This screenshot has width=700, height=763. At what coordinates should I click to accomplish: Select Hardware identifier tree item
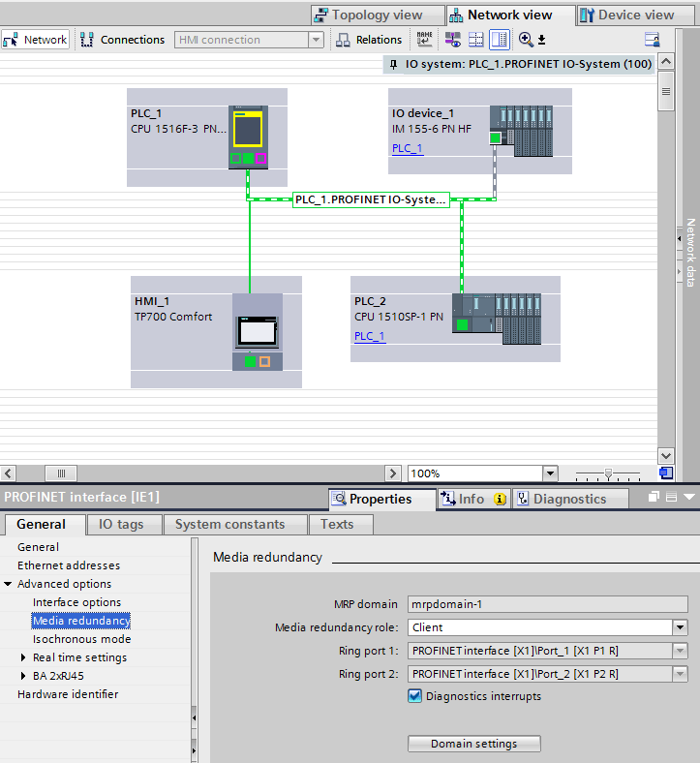tap(68, 694)
